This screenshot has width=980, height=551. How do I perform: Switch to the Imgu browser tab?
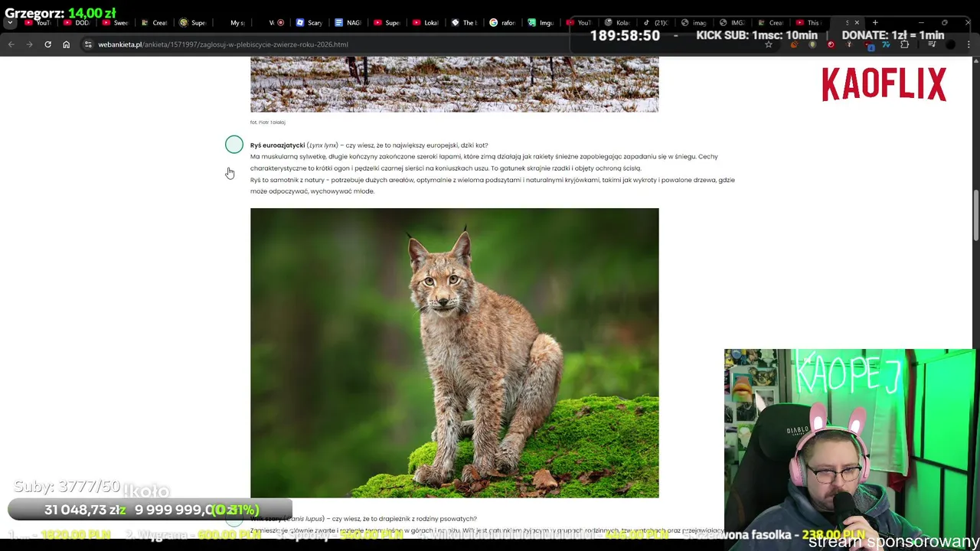[x=541, y=23]
